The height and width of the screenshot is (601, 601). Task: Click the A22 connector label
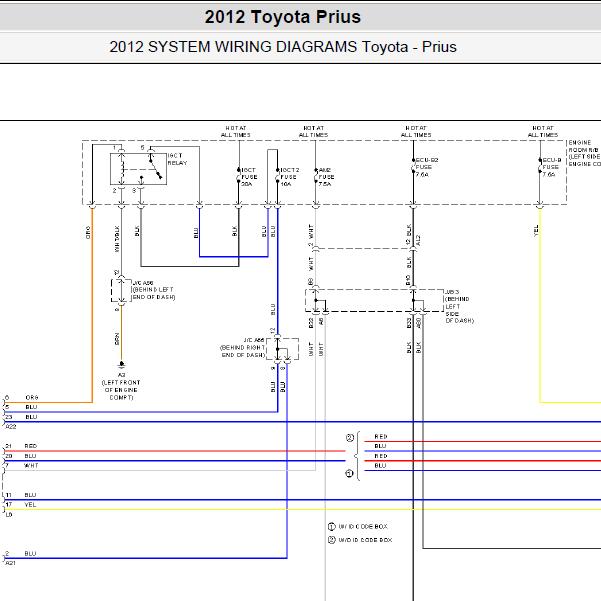[x=11, y=427]
